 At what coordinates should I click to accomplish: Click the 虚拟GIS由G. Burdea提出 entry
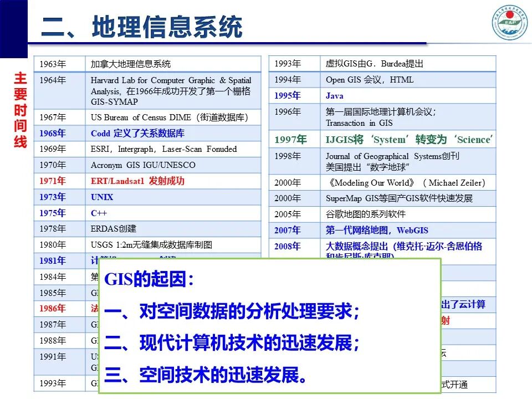tap(408, 64)
